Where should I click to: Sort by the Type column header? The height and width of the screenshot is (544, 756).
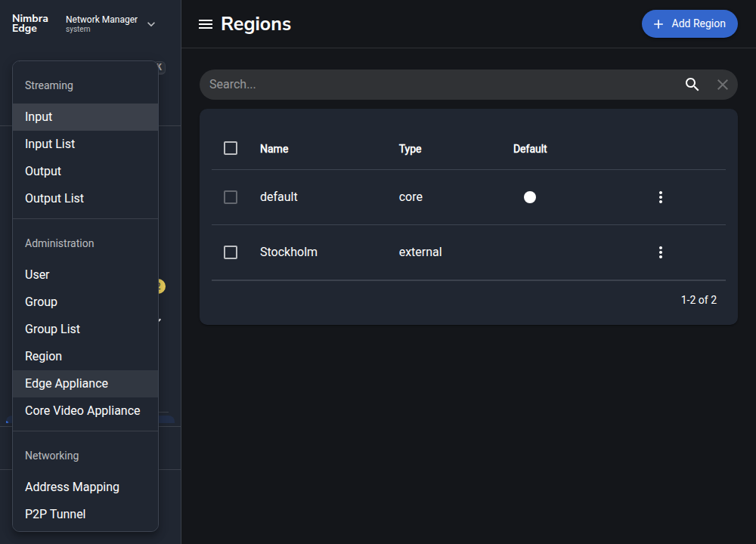(x=411, y=149)
